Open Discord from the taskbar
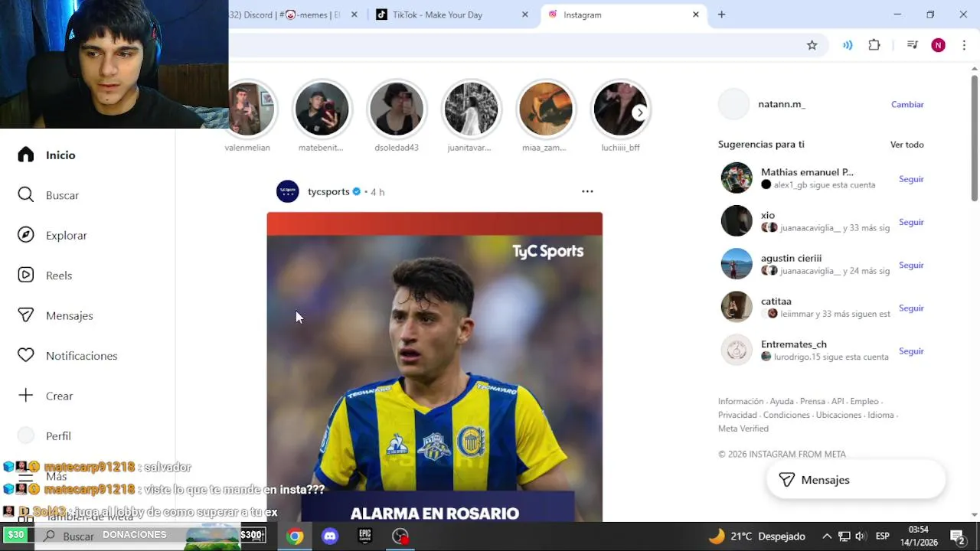 point(330,536)
